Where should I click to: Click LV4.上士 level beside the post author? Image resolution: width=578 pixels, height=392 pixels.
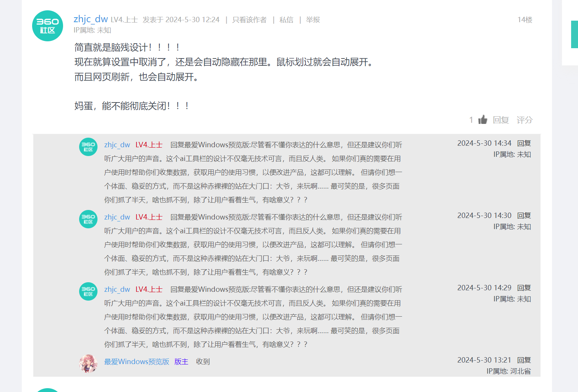coord(124,20)
